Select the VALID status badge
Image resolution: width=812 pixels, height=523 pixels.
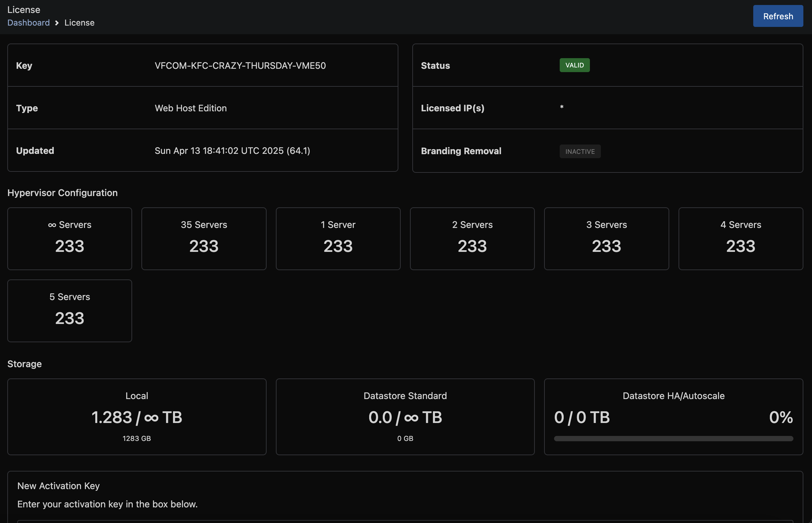[x=574, y=65]
